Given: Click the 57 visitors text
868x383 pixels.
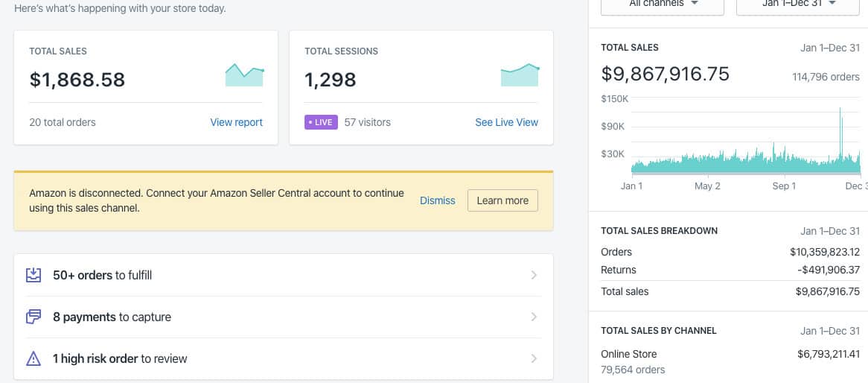Looking at the screenshot, I should point(368,122).
